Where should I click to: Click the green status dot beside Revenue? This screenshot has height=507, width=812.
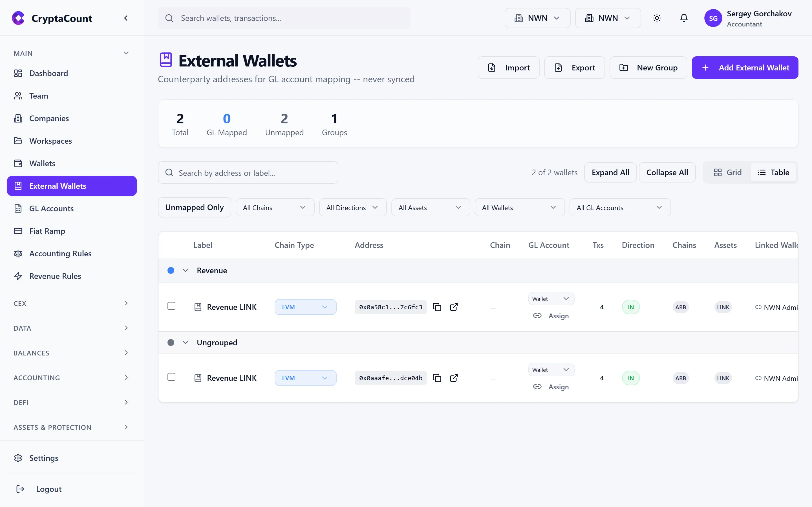click(171, 270)
